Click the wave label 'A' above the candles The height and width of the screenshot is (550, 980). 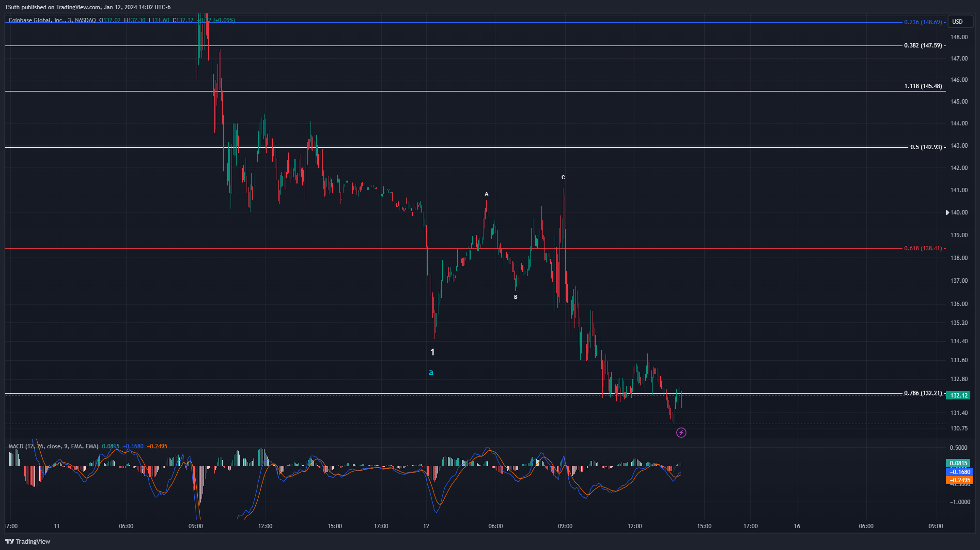coord(486,194)
